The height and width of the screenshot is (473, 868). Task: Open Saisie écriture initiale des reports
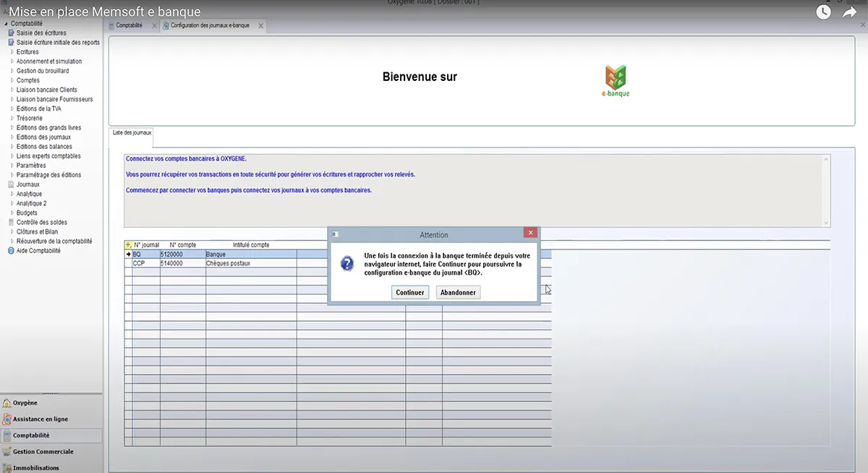[58, 43]
